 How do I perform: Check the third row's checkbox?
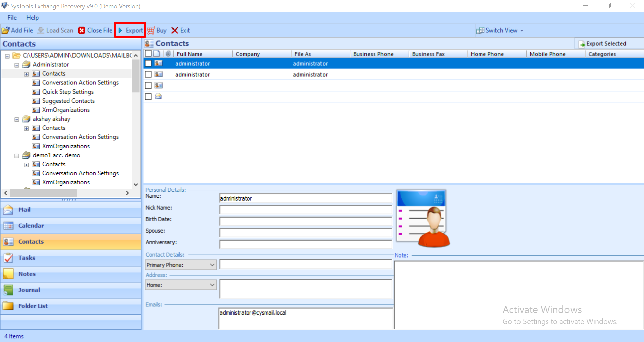(x=148, y=85)
